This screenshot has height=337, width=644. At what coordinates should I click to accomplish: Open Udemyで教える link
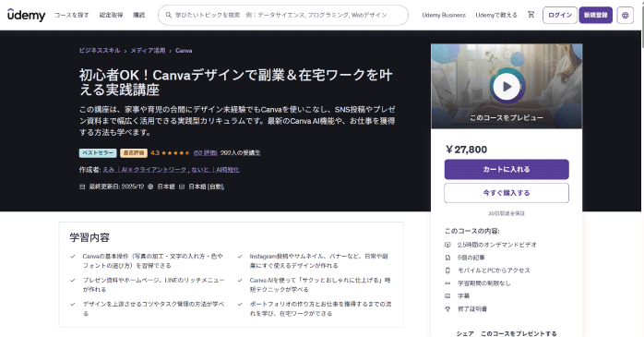(496, 15)
